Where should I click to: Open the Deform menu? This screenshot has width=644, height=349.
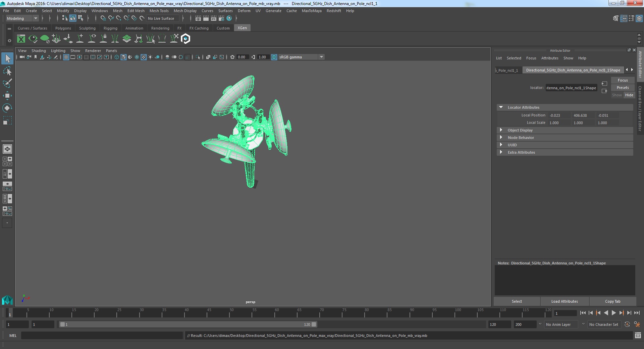244,11
